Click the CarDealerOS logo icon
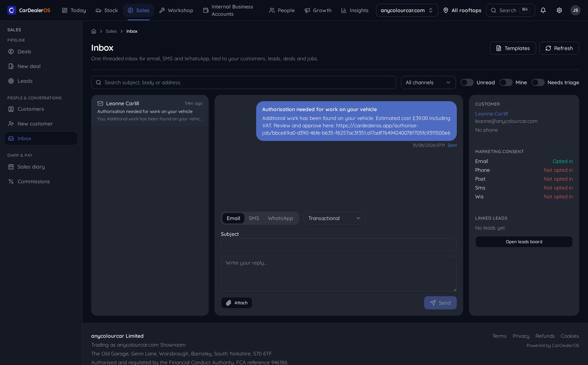Screen dimensions: 588x365 tap(12, 10)
